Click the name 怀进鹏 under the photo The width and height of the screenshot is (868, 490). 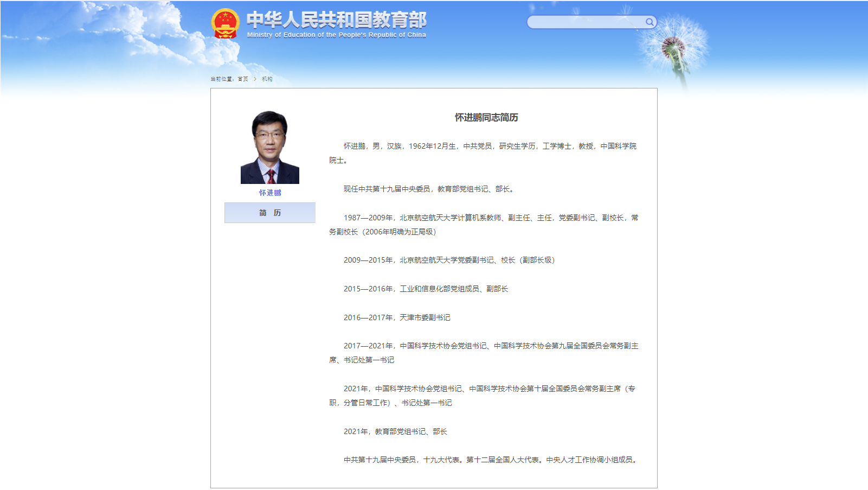270,193
